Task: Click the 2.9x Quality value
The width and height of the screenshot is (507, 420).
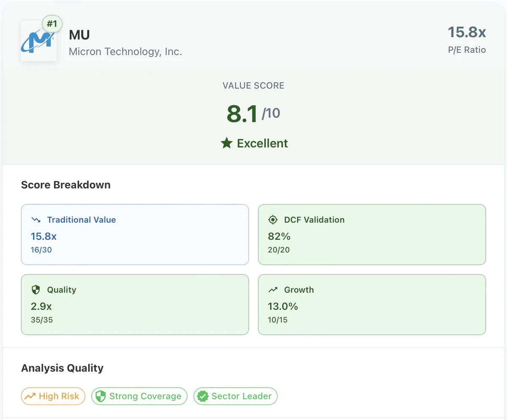Action: 41,306
